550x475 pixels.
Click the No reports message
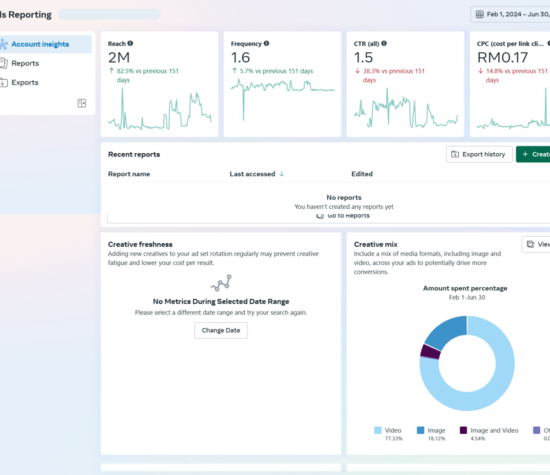(x=344, y=198)
